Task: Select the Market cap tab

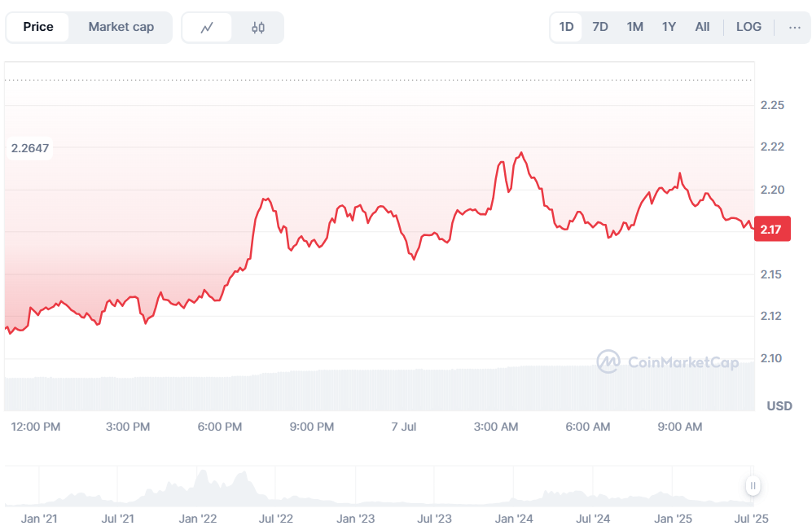Action: (x=121, y=27)
